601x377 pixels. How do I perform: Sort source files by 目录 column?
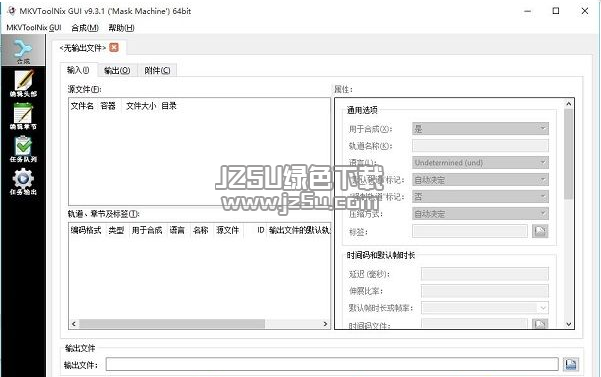click(169, 106)
